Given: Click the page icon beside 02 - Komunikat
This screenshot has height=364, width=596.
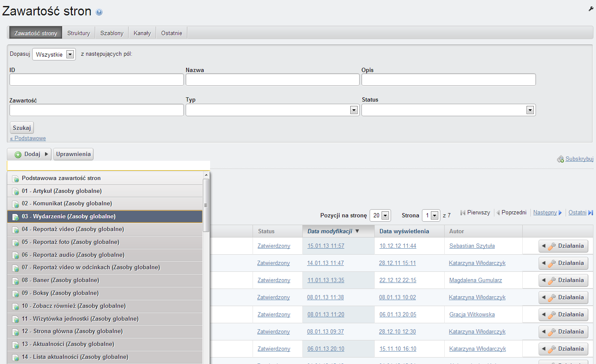Looking at the screenshot, I should 15,204.
